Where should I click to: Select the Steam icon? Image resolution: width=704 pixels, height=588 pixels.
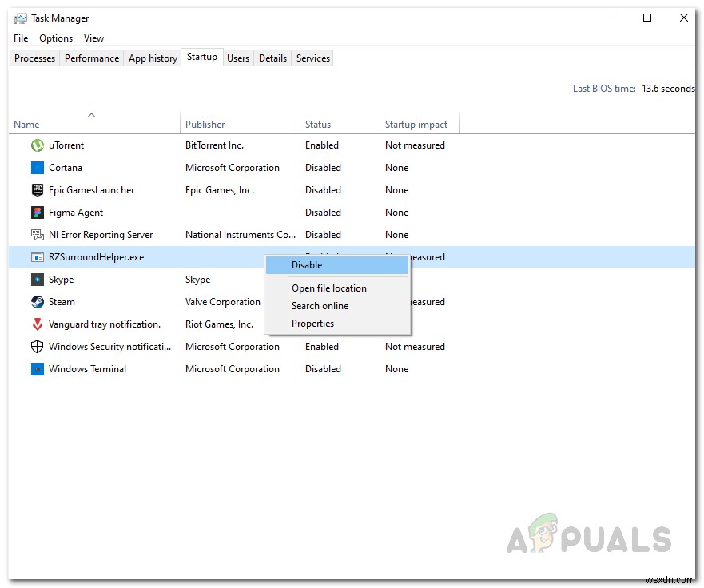[35, 302]
